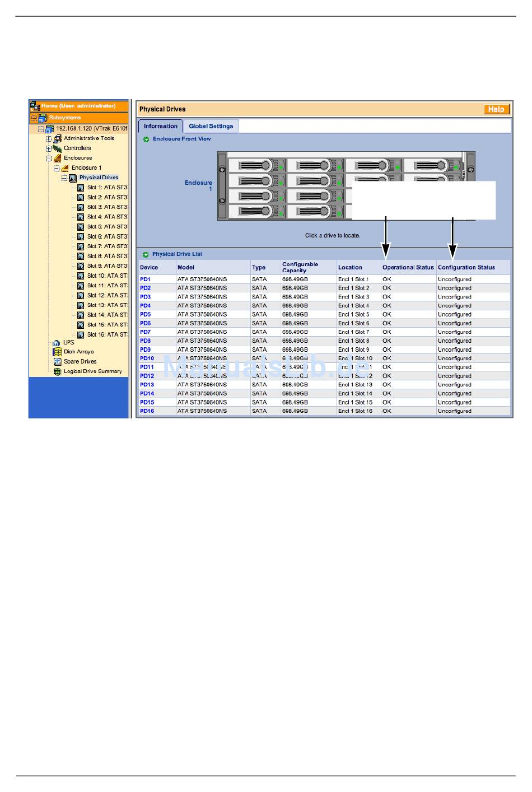Expand the Administrative Tools node
532x792 pixels.
coord(49,138)
